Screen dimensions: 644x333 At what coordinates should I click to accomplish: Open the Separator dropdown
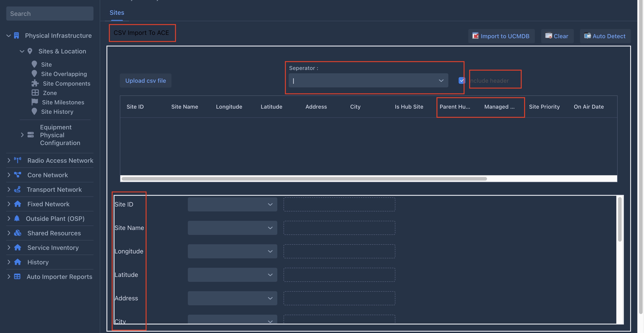pos(368,80)
